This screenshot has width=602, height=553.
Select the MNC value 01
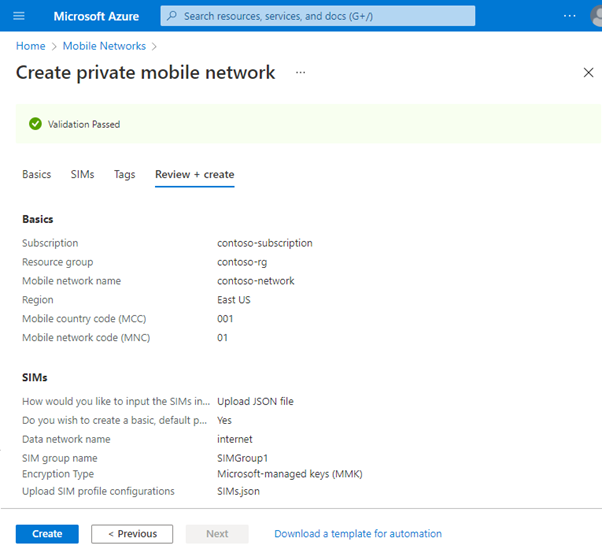click(x=222, y=338)
